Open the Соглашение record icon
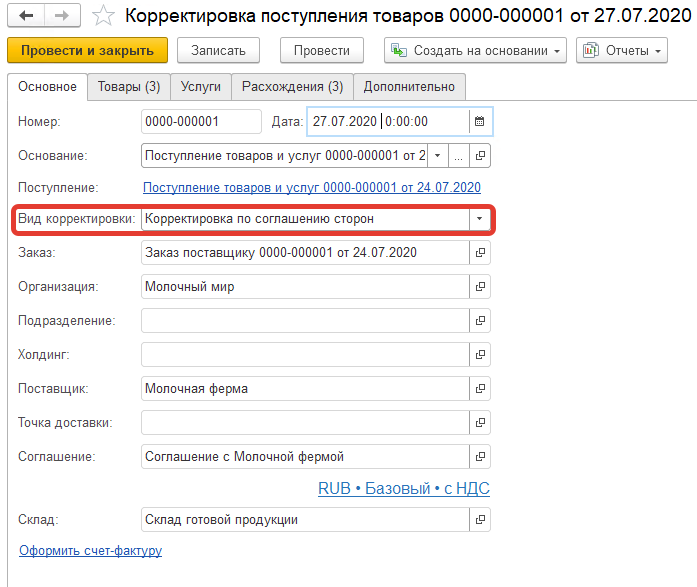 (x=480, y=457)
